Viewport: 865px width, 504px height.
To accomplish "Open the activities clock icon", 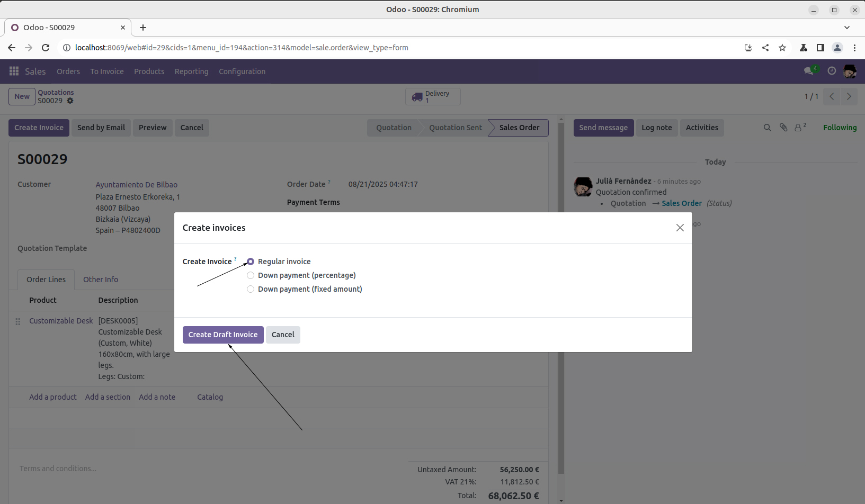I will click(832, 71).
